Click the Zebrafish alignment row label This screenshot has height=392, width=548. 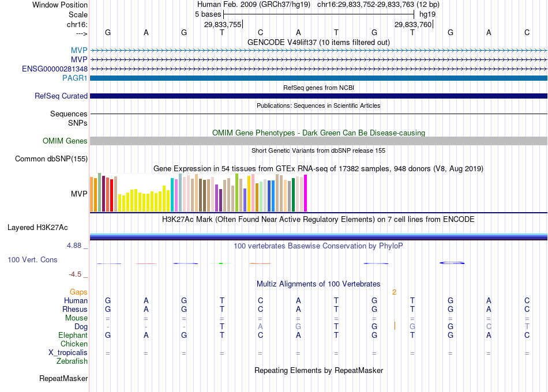coord(72,361)
